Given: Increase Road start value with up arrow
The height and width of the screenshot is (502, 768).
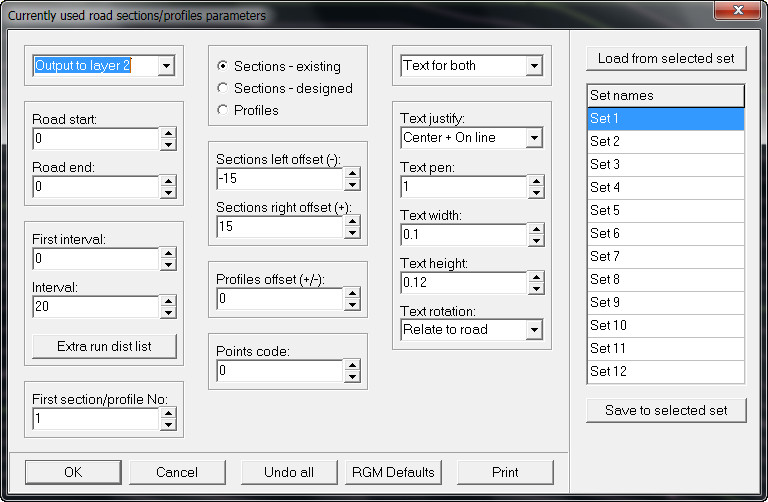Looking at the screenshot, I should (x=168, y=133).
